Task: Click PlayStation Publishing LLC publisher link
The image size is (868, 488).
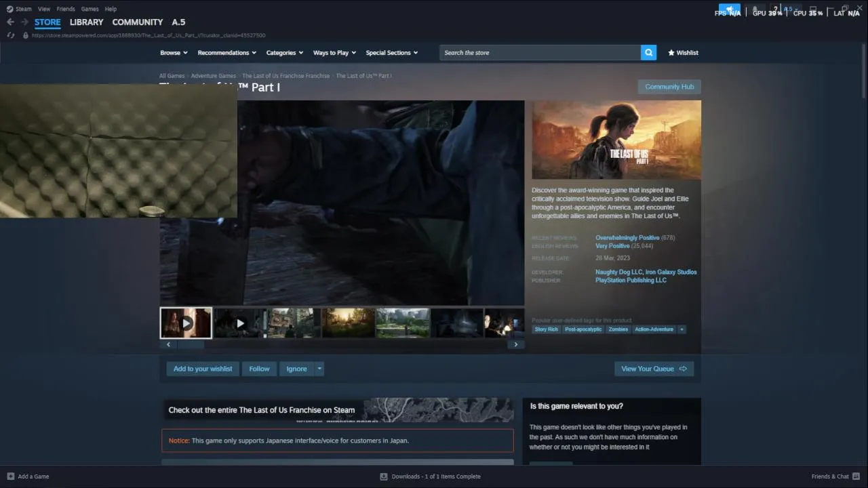Action: click(631, 281)
